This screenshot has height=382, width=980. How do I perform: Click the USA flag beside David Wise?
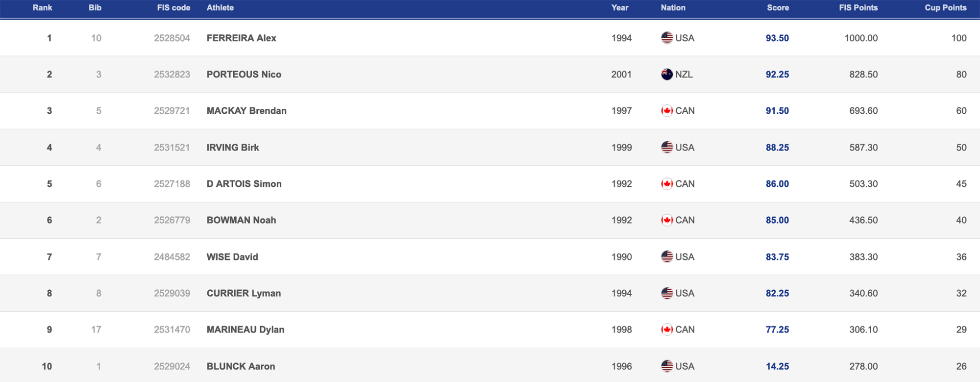[x=667, y=256]
